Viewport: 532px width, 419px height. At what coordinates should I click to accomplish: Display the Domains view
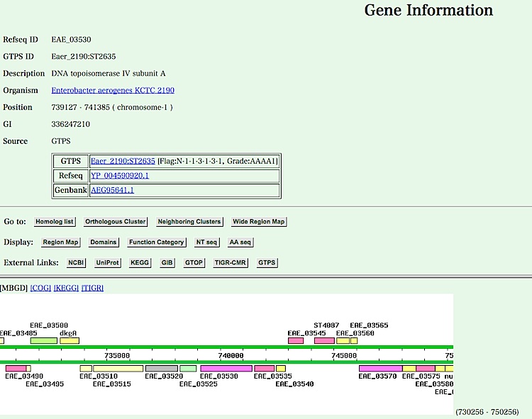[x=103, y=242]
